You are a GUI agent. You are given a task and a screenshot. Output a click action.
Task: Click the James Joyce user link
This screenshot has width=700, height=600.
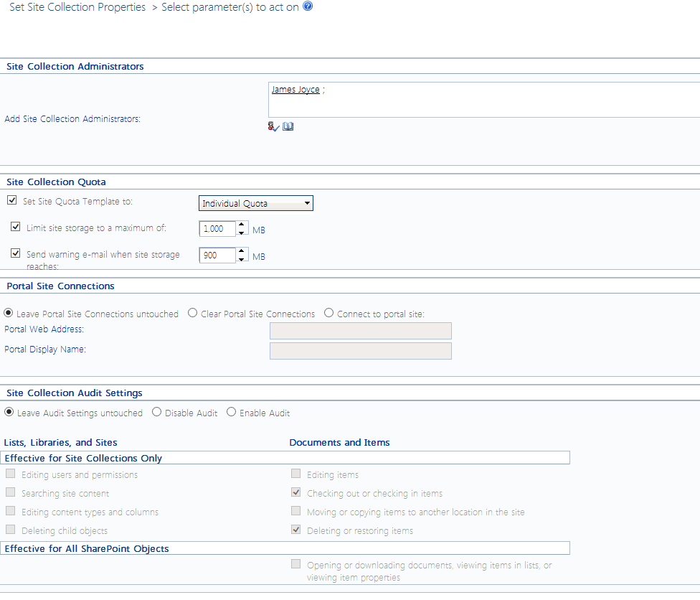[295, 90]
